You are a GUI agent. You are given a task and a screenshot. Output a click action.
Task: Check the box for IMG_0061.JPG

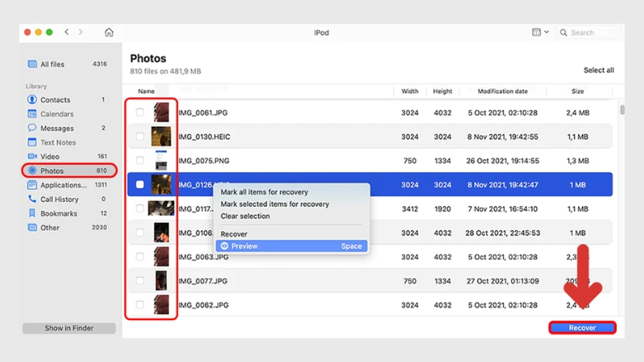[x=140, y=113]
